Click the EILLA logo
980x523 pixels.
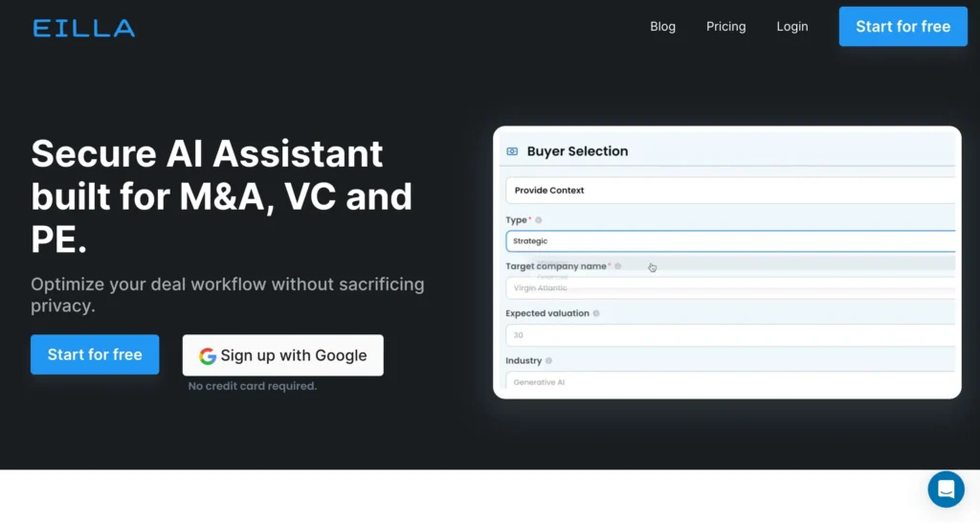point(84,28)
